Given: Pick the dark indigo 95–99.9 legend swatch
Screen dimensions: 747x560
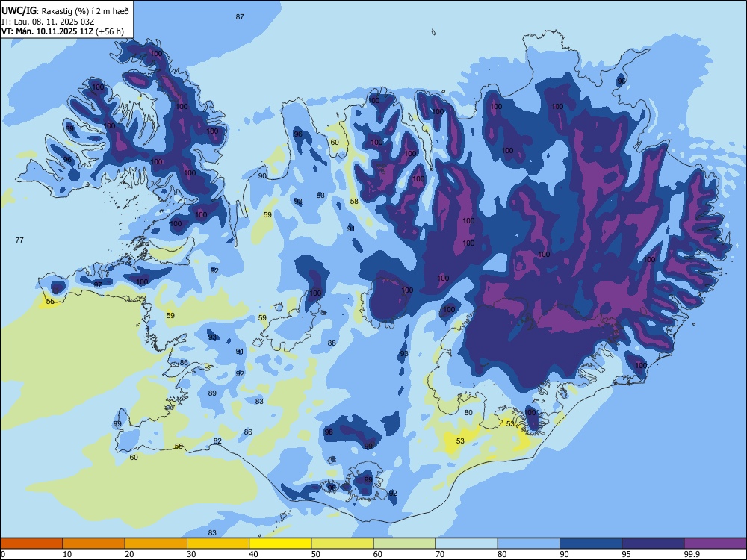Looking at the screenshot, I should 653,544.
